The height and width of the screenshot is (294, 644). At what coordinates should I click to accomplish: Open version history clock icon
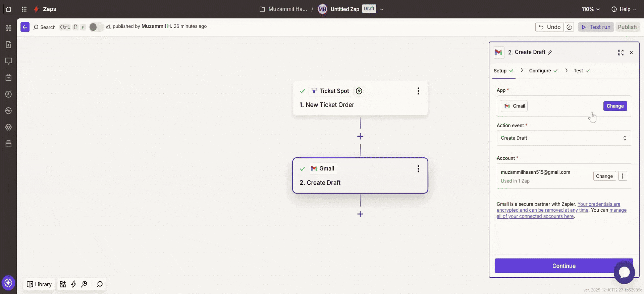tap(570, 27)
